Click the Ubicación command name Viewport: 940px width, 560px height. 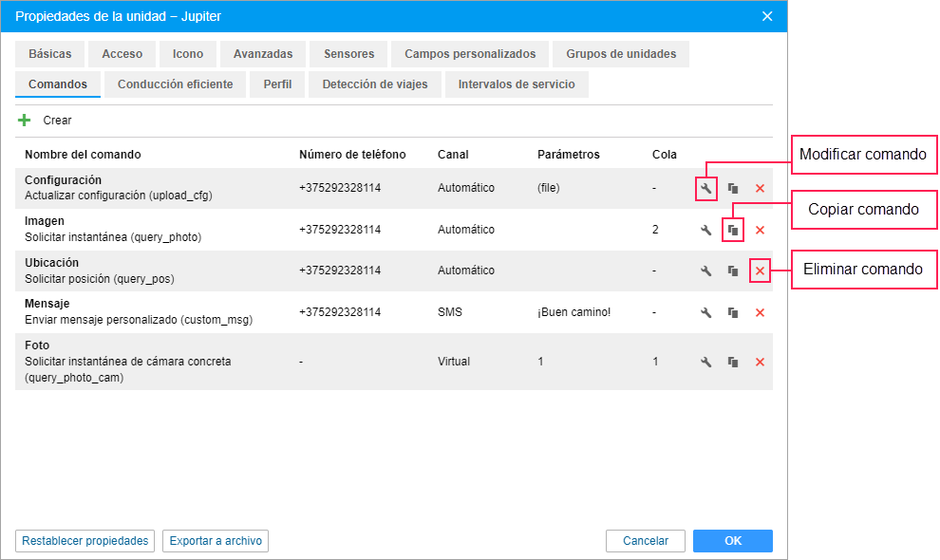pos(51,263)
